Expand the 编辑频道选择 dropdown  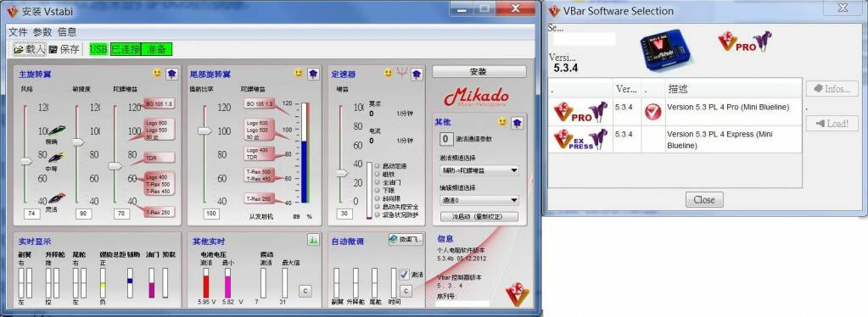[x=479, y=200]
